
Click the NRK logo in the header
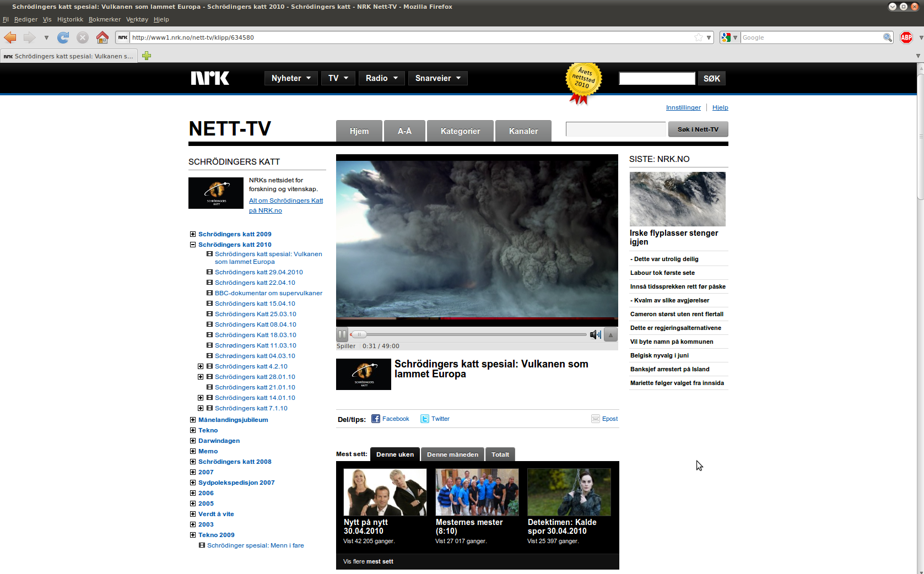tap(210, 78)
